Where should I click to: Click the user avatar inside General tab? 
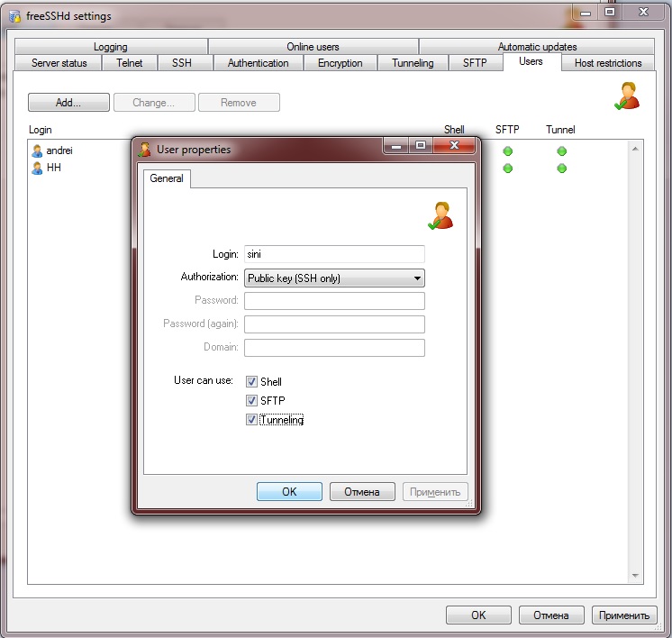tap(440, 215)
